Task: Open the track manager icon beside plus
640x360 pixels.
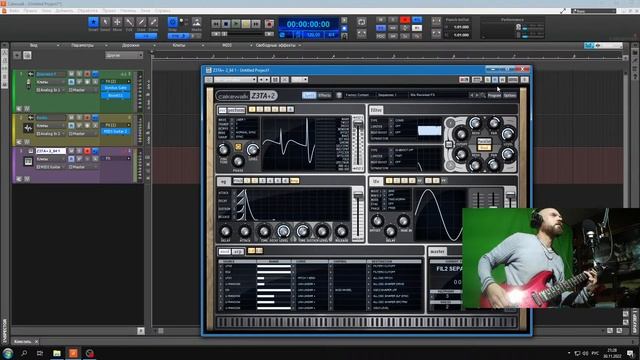Action: (27, 55)
